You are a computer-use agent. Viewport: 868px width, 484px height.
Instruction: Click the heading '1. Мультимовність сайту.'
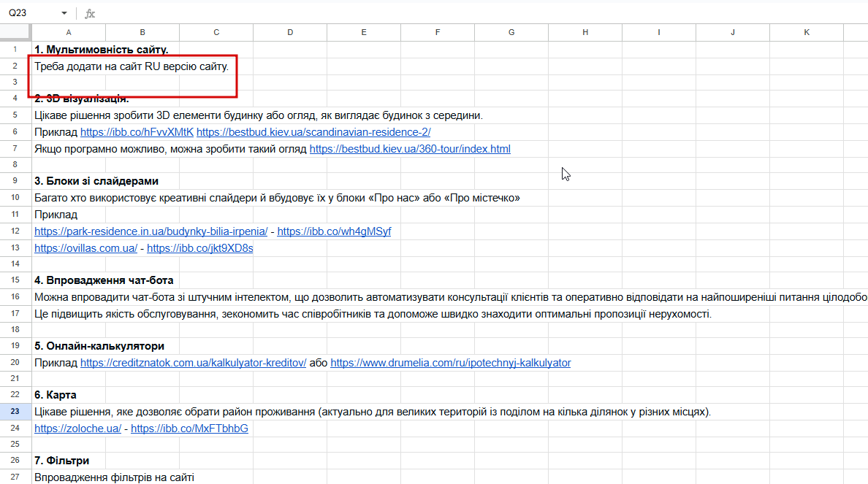click(102, 50)
